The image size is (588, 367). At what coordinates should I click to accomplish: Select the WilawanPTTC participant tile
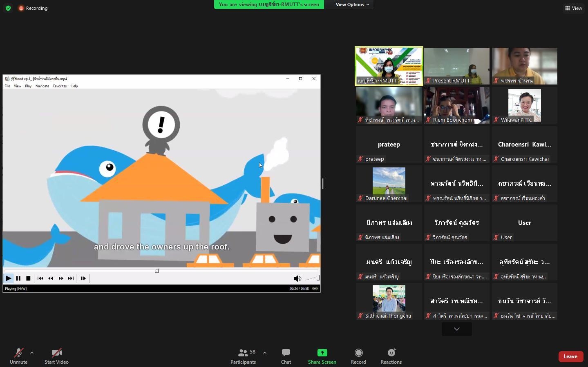(525, 105)
